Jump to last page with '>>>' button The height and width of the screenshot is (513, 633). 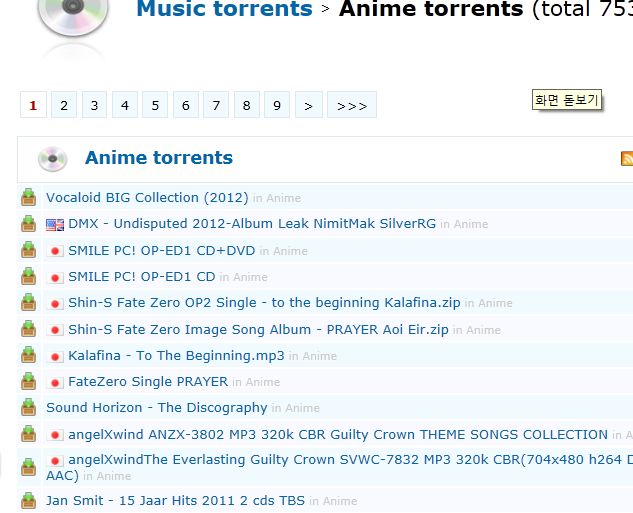pos(352,105)
